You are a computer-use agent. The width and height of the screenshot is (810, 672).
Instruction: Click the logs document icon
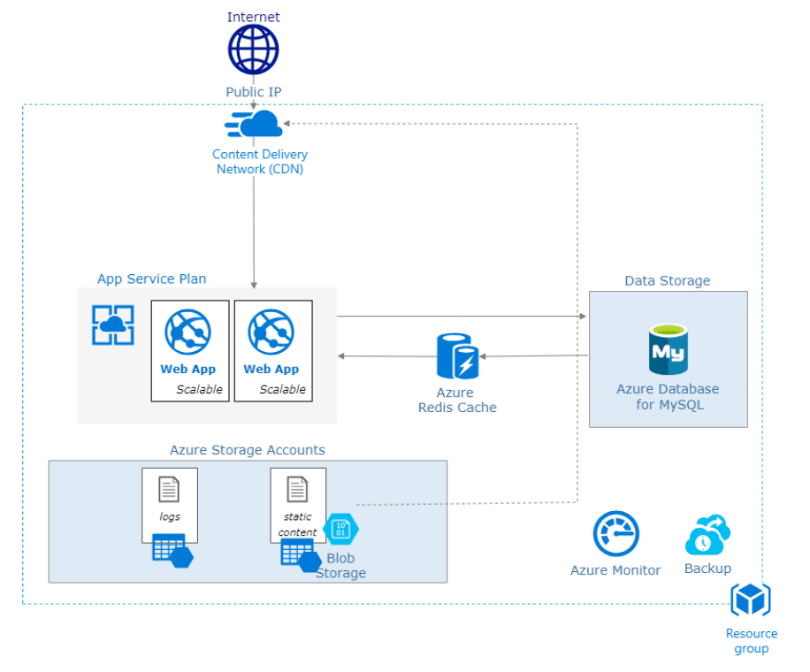coord(169,489)
